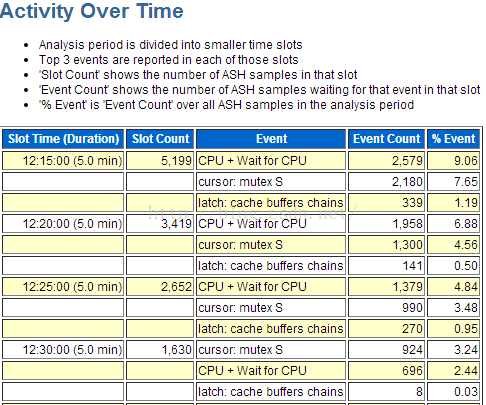
Task: Click the Activity Over Time heading
Action: (x=92, y=11)
